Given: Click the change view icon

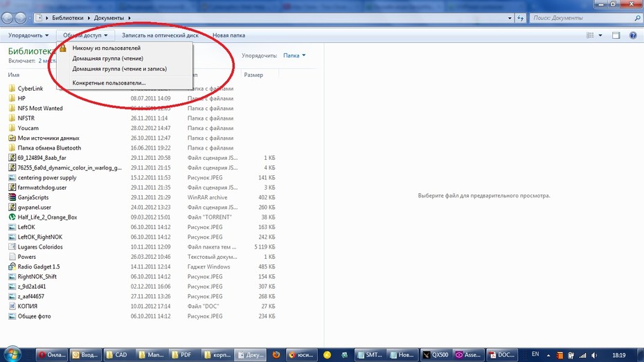Looking at the screenshot, I should [590, 35].
